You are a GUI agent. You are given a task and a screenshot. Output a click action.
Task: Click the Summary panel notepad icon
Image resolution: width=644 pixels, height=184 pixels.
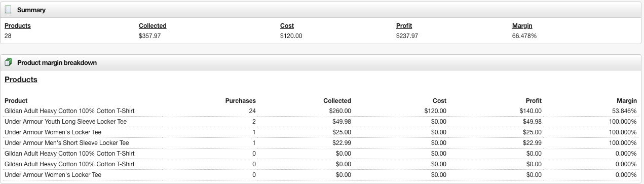click(8, 10)
